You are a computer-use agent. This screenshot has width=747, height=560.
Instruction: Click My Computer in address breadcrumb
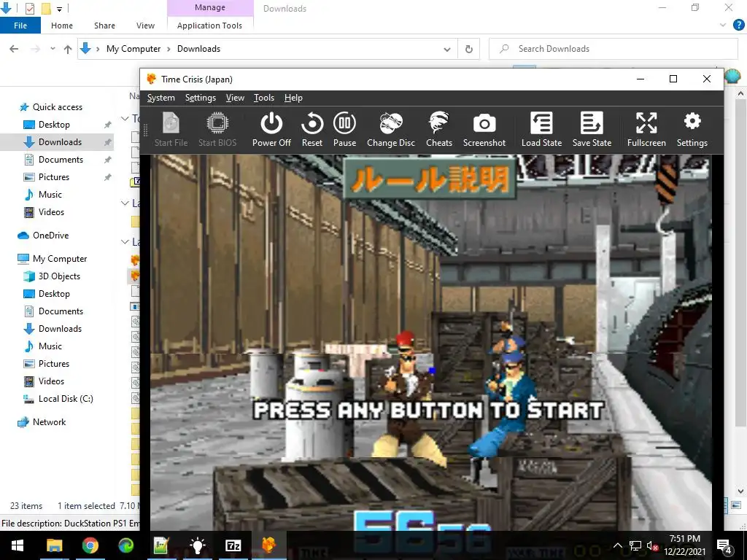point(133,49)
